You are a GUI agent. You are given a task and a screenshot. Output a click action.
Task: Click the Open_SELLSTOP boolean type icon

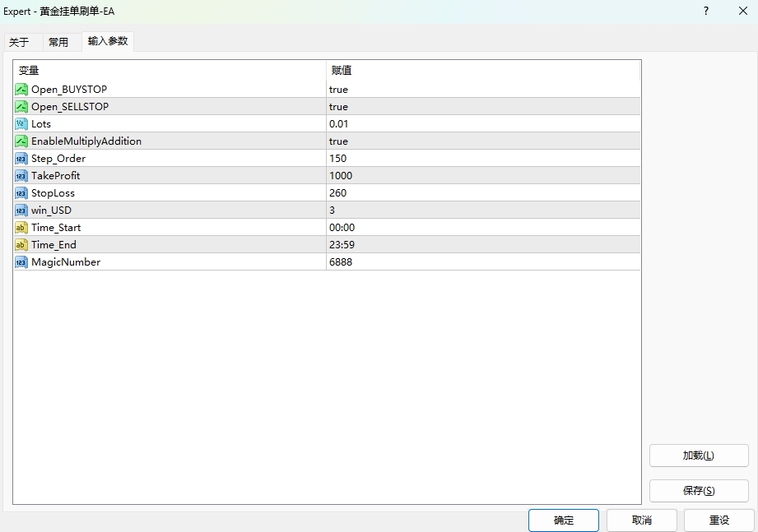[x=21, y=106]
